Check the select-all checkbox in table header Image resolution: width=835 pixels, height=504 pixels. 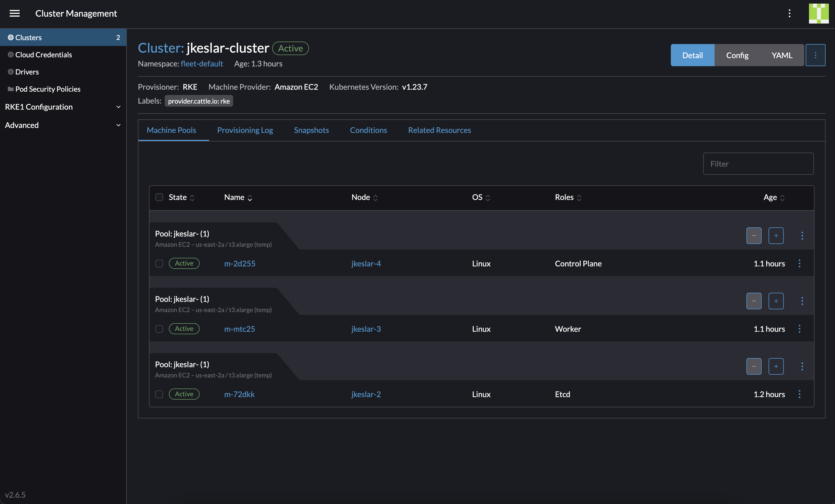(159, 197)
